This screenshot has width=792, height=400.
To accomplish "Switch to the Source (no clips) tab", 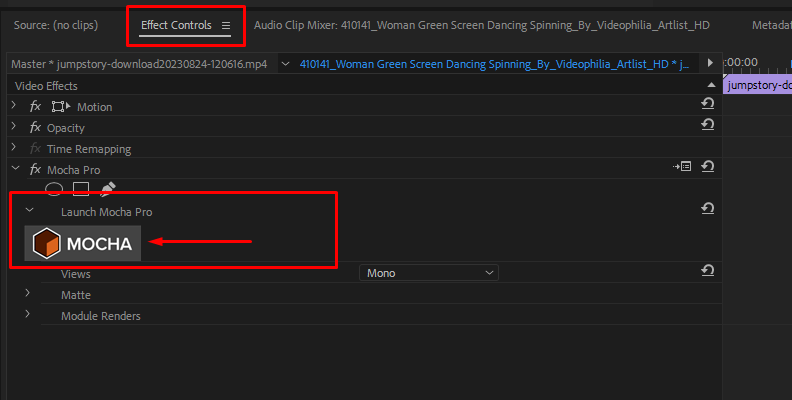I will [x=56, y=25].
